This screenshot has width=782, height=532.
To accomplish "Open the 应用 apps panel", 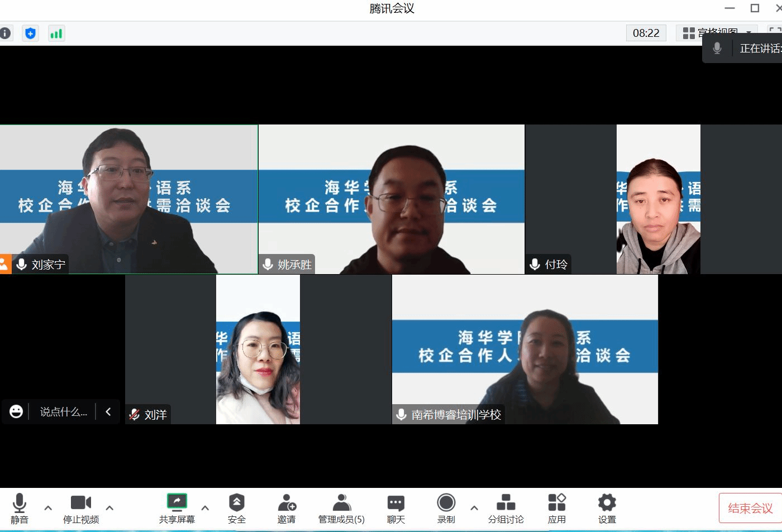I will (x=556, y=508).
